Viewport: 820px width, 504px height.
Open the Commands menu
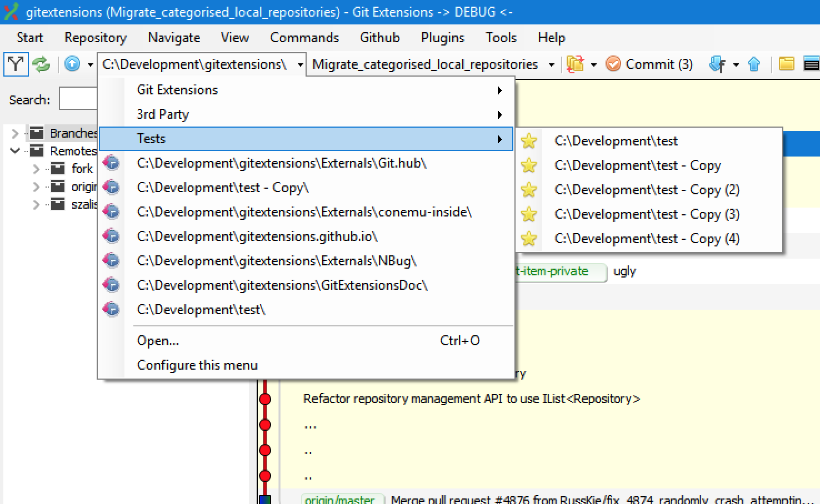click(304, 37)
